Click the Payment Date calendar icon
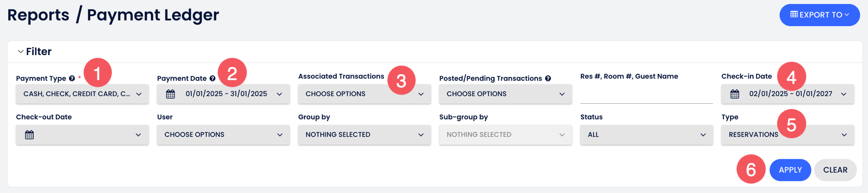The image size is (868, 193). tap(171, 94)
